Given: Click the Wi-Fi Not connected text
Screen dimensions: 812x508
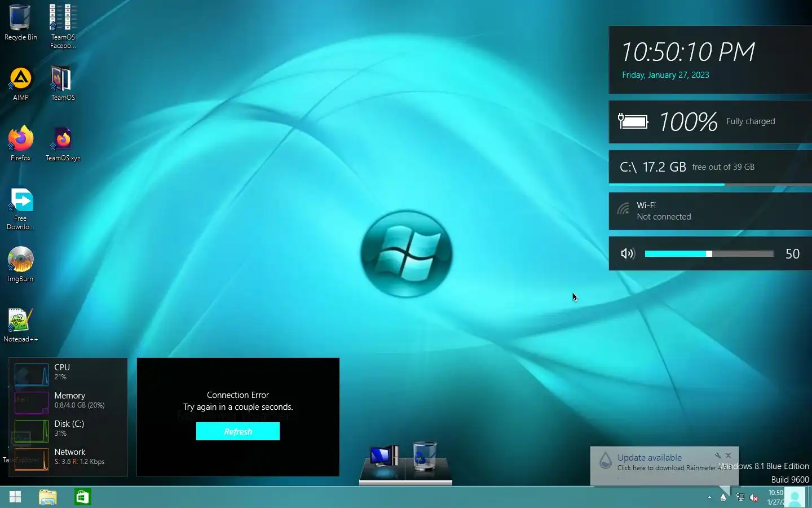Looking at the screenshot, I should (x=664, y=211).
